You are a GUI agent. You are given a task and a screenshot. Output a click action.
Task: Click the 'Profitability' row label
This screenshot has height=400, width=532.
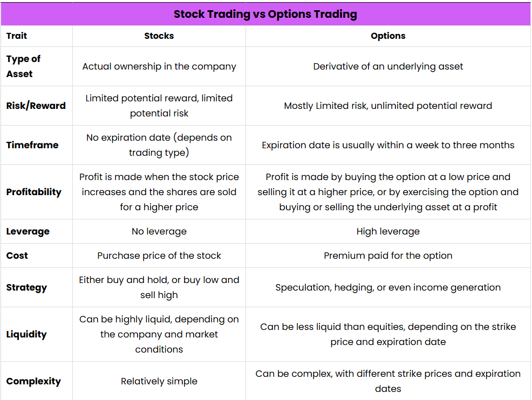(x=33, y=192)
